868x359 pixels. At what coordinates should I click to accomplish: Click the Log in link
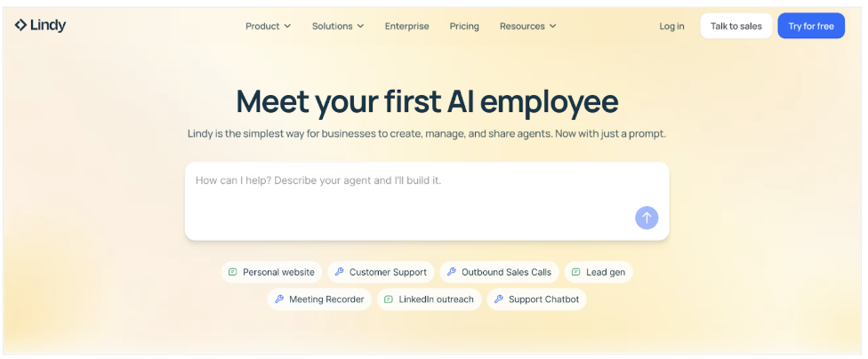point(671,27)
